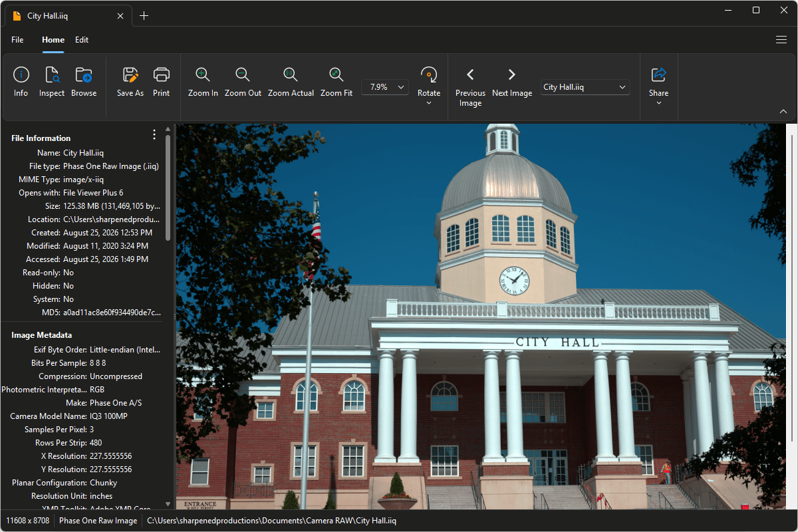The width and height of the screenshot is (798, 532).
Task: Click the Inspect file icon
Action: point(52,74)
